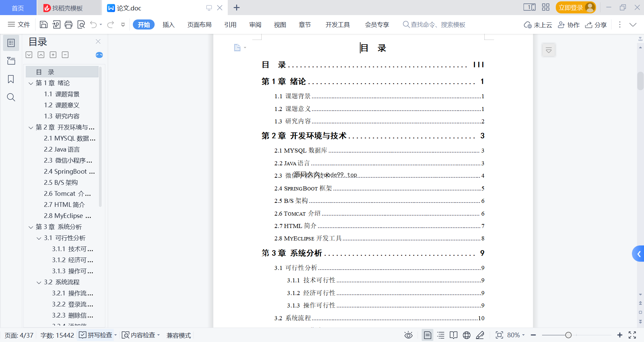Click zoom out minus button
Image resolution: width=644 pixels, height=342 pixels.
pos(533,335)
